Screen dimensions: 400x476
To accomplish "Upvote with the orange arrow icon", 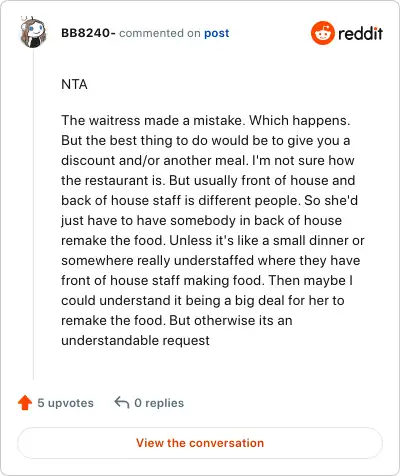I will [25, 403].
